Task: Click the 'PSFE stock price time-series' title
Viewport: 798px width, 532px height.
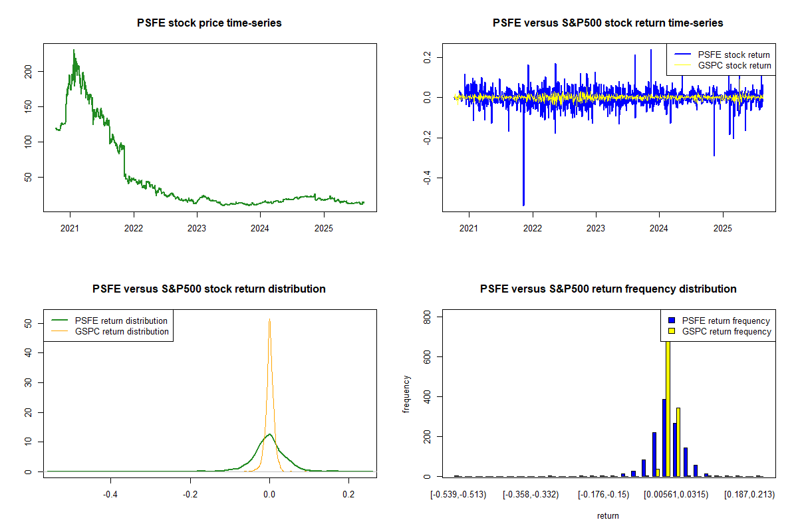Action: pos(209,23)
